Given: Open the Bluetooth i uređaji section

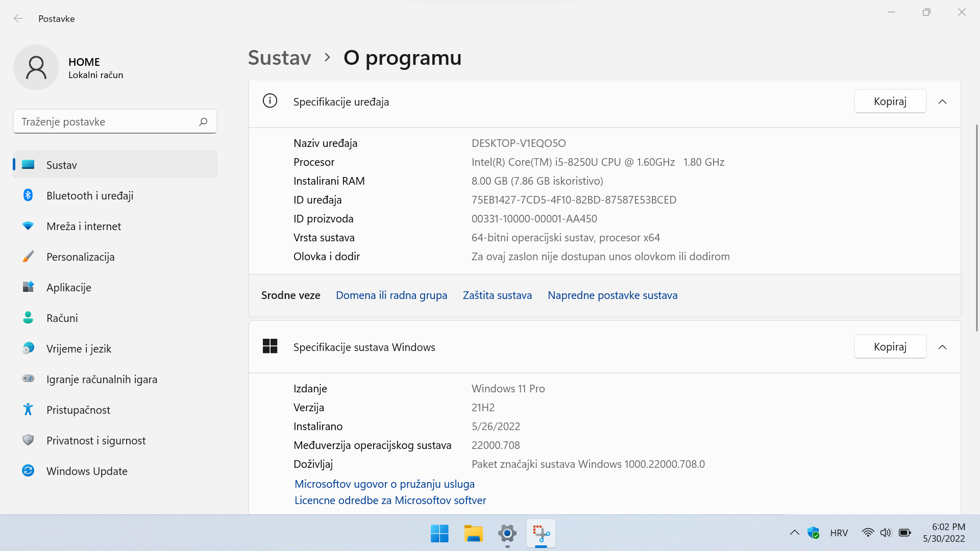Looking at the screenshot, I should (x=115, y=195).
